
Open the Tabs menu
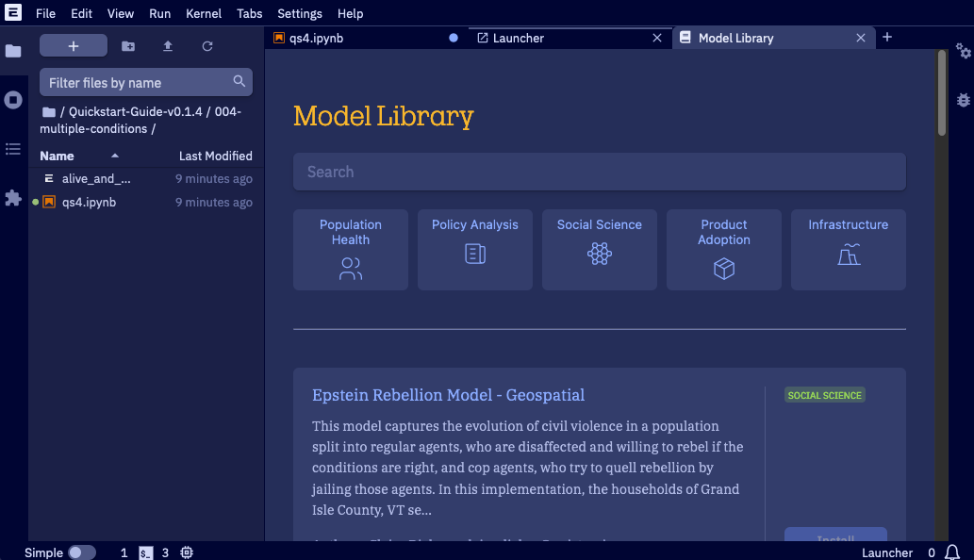click(x=249, y=13)
